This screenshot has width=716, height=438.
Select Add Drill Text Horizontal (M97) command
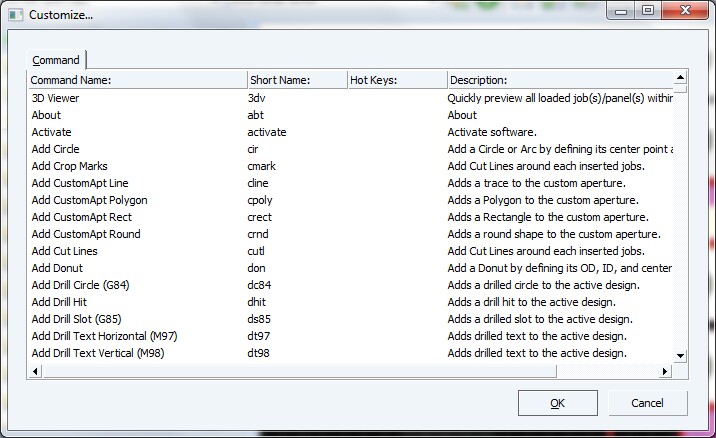104,336
